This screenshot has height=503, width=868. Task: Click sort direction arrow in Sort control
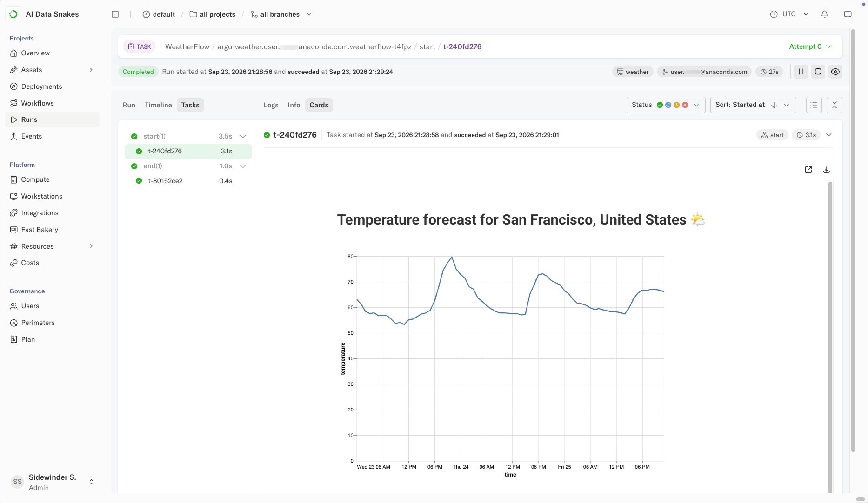pyautogui.click(x=774, y=105)
